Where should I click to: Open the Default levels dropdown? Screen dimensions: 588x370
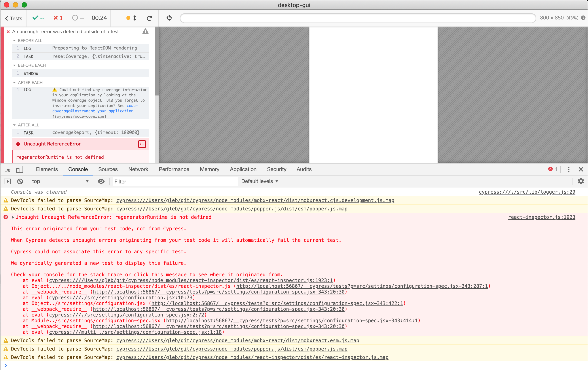(x=260, y=181)
